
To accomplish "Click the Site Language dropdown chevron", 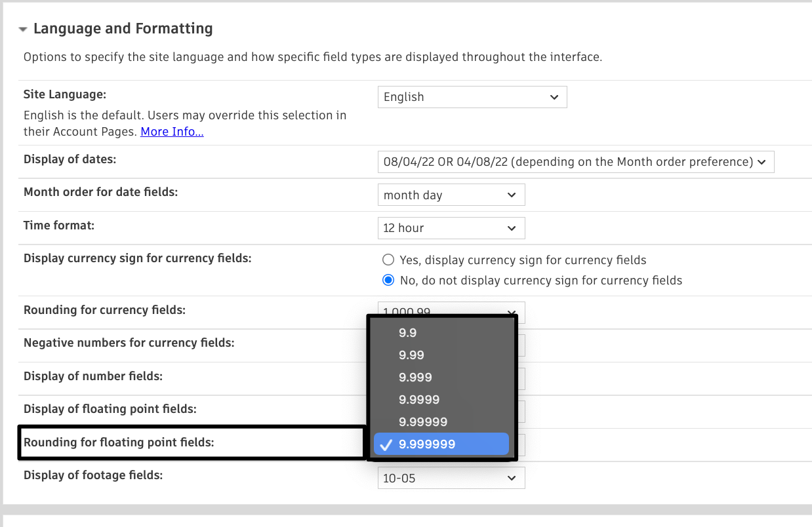I will [554, 97].
